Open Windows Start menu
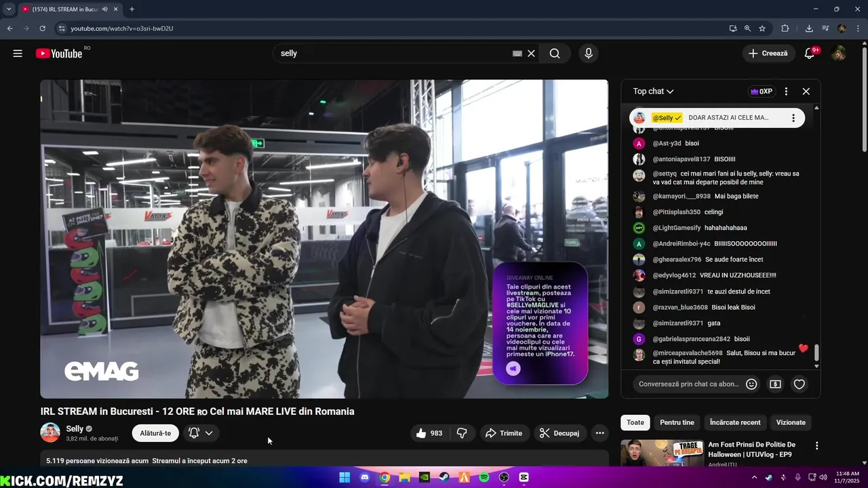Image resolution: width=868 pixels, height=488 pixels. tap(344, 477)
